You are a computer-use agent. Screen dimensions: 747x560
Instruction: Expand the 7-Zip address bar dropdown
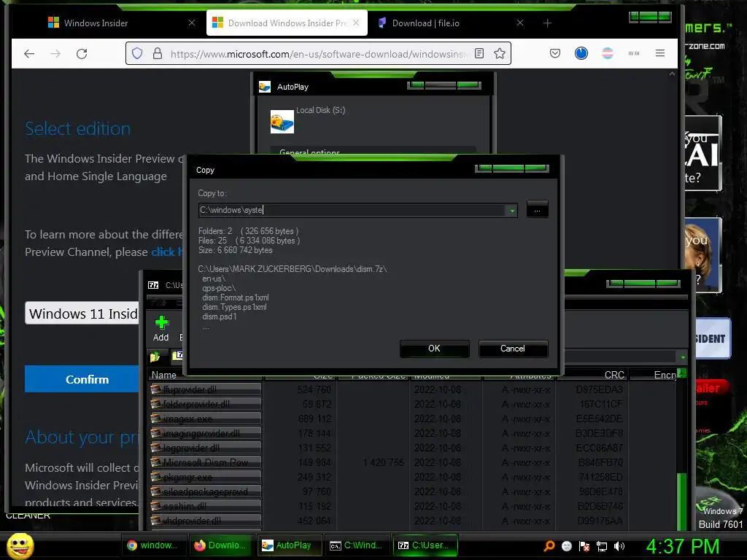point(683,357)
